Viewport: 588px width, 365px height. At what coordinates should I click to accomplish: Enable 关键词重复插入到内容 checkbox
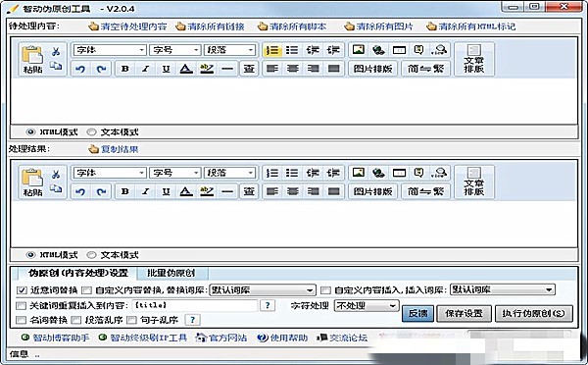21,305
